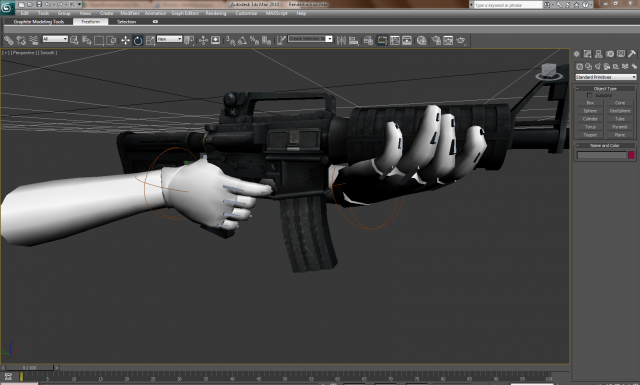Open Create Selection Set dropdown
The height and width of the screenshot is (385, 640).
point(310,39)
